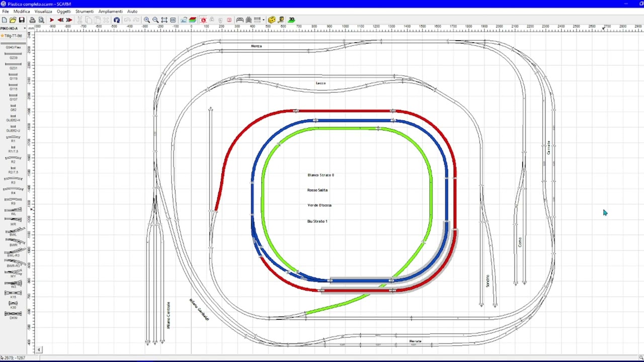Create a new layout with the New icon
This screenshot has width=644, height=362.
[x=4, y=20]
